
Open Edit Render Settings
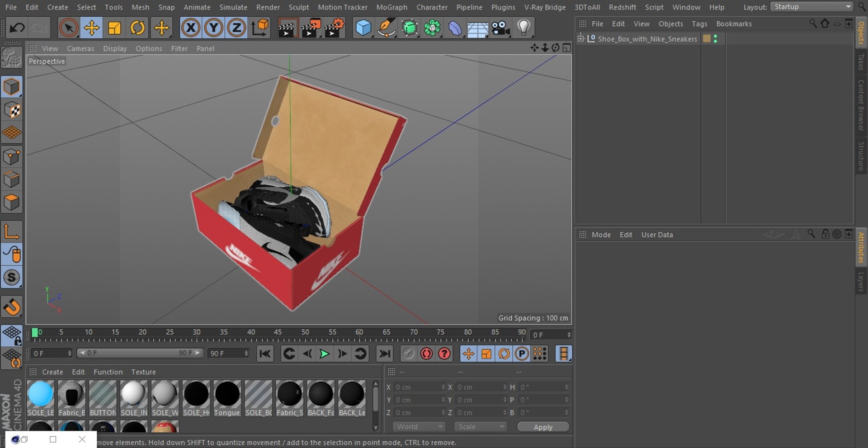(335, 28)
